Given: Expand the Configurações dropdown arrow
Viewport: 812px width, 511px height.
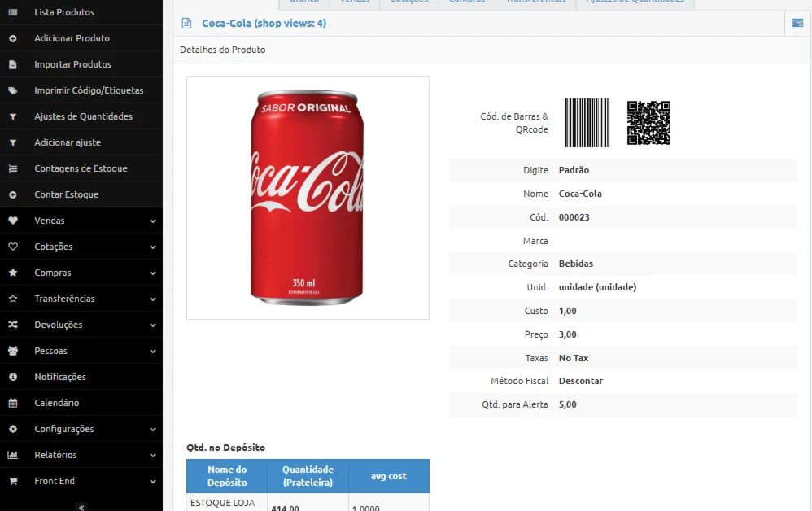Looking at the screenshot, I should (153, 429).
